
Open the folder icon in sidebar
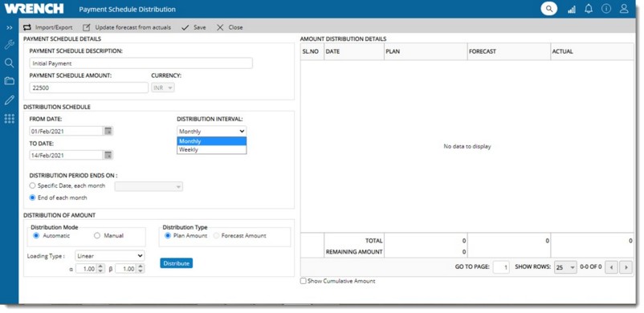(x=9, y=81)
